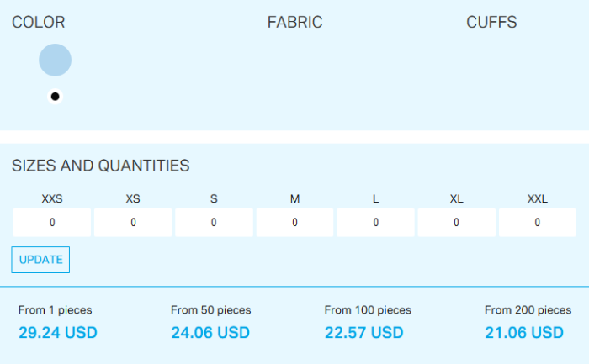Screen dimensions: 589x364
Task: Select the M size quantity field
Action: click(x=294, y=223)
